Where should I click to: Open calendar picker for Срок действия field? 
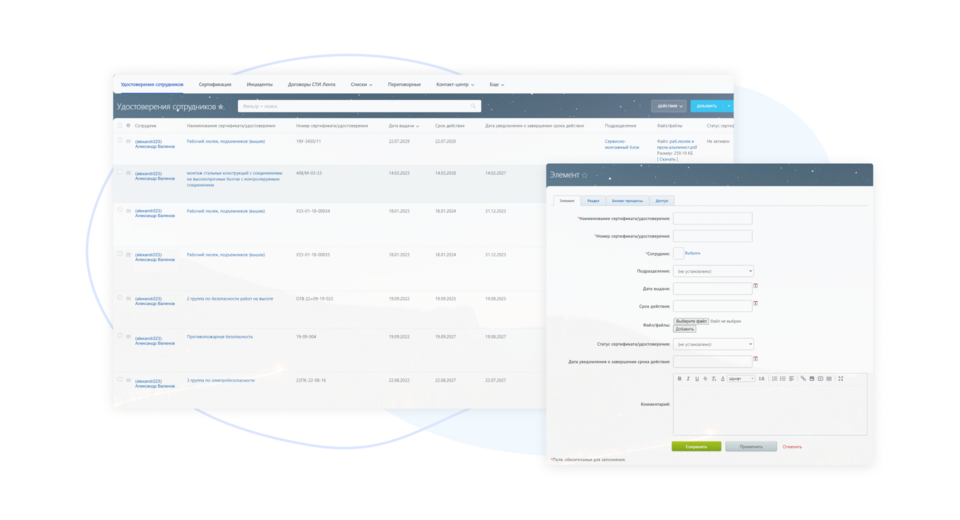(756, 303)
